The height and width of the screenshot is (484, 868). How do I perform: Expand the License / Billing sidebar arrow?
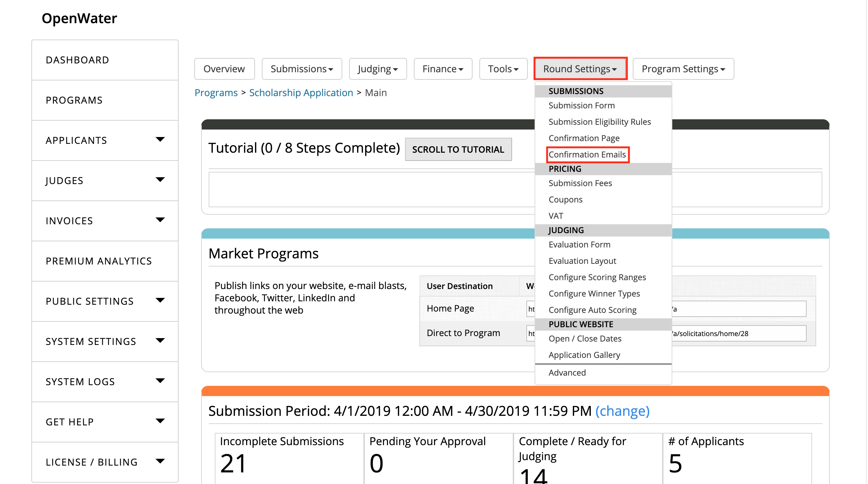pos(160,461)
